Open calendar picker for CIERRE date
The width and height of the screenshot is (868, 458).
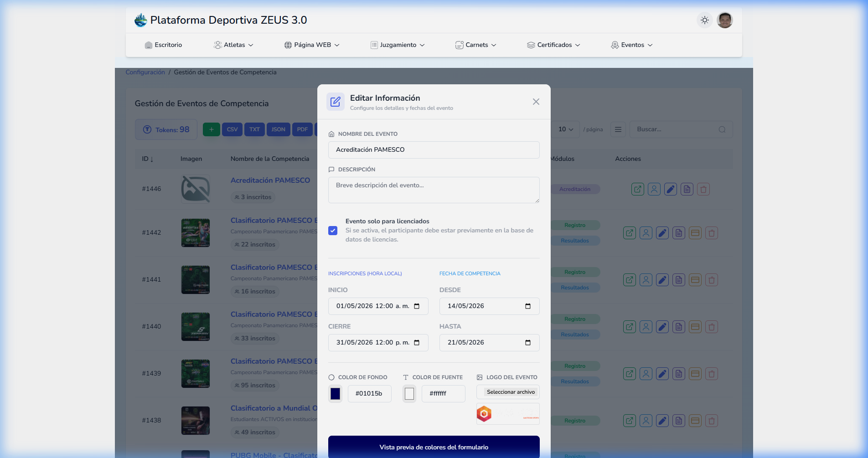click(x=417, y=343)
